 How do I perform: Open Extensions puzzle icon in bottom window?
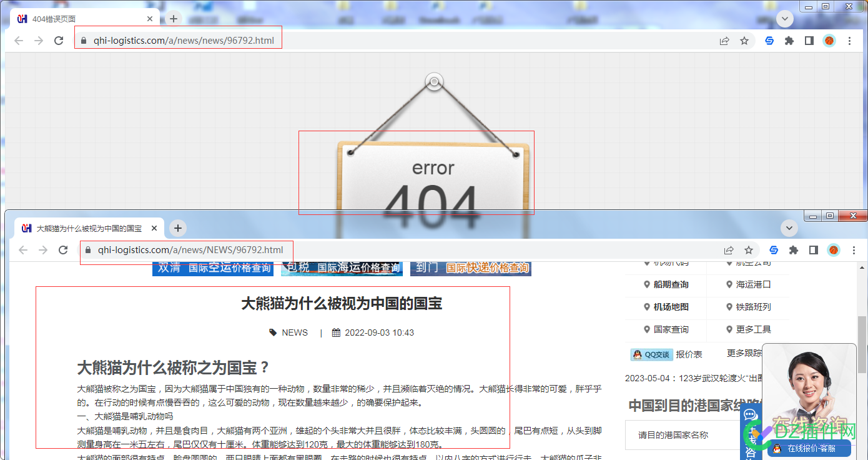(794, 250)
